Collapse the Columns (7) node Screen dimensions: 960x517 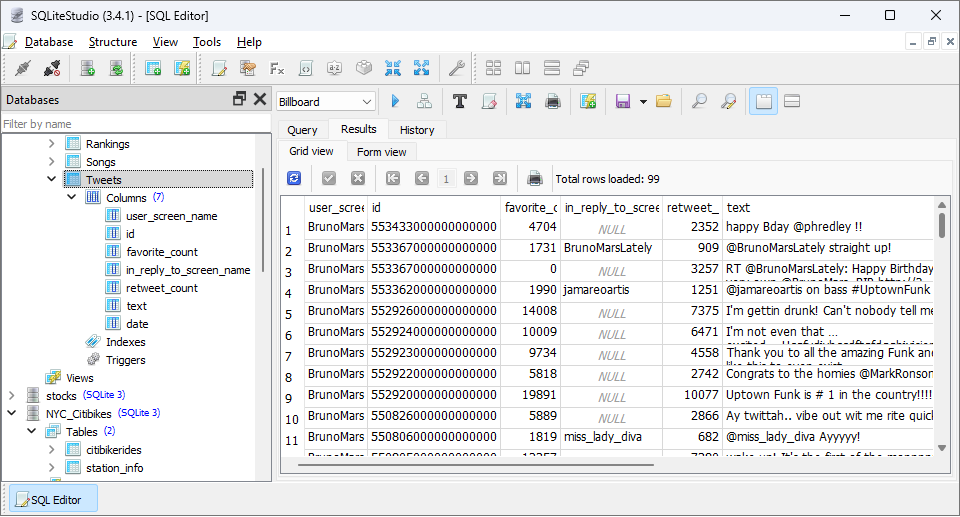(x=72, y=197)
